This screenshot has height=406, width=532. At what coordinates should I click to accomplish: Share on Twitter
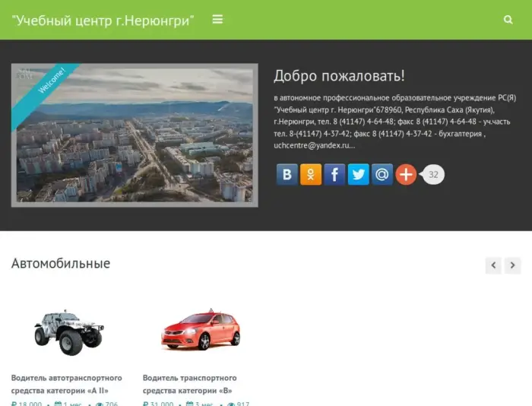point(358,175)
